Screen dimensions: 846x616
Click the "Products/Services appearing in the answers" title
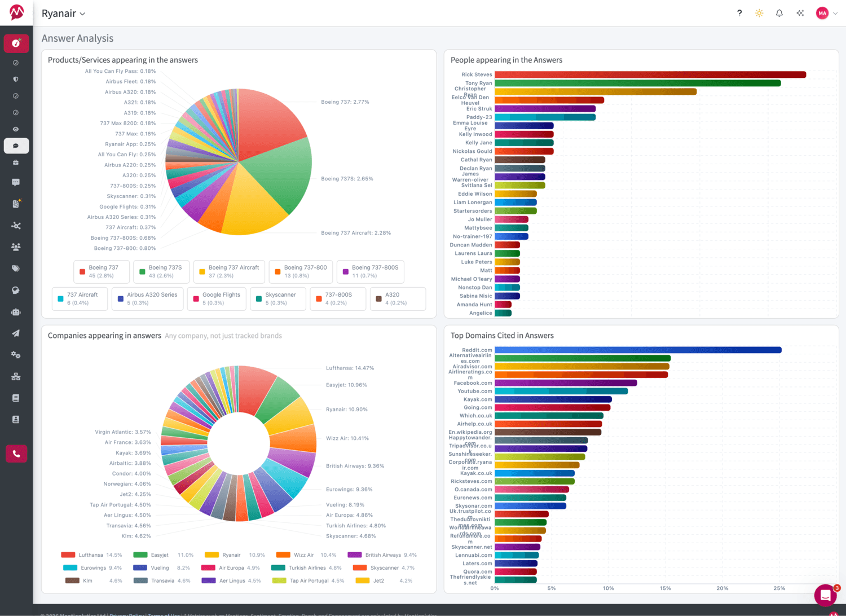pos(122,60)
